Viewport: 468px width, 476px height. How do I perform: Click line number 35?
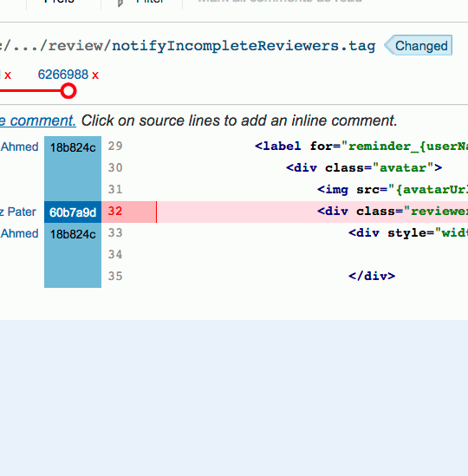[x=115, y=277]
